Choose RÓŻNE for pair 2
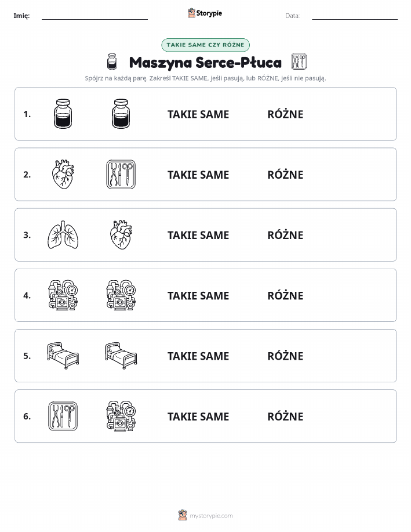 tap(285, 175)
